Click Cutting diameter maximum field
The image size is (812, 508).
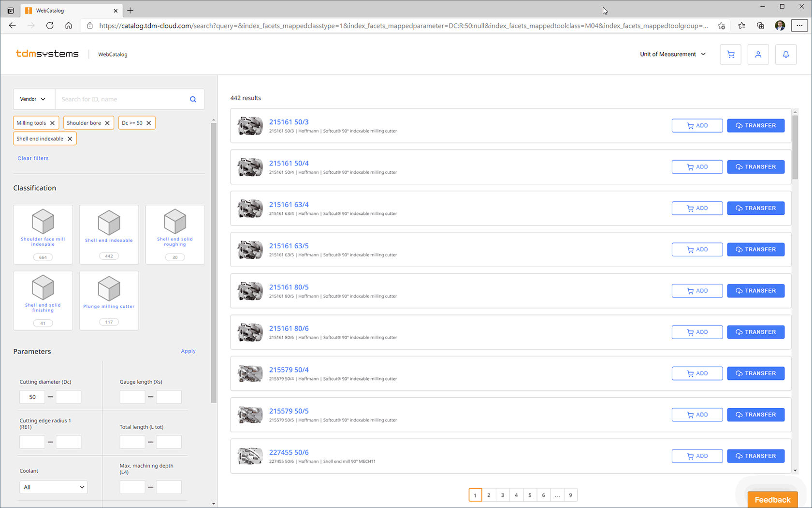pos(69,397)
